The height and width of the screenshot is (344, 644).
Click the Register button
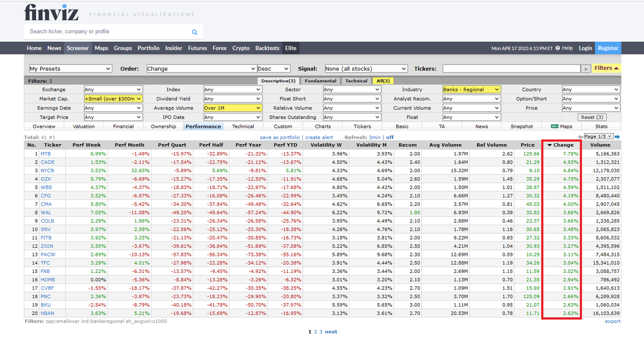pos(608,48)
